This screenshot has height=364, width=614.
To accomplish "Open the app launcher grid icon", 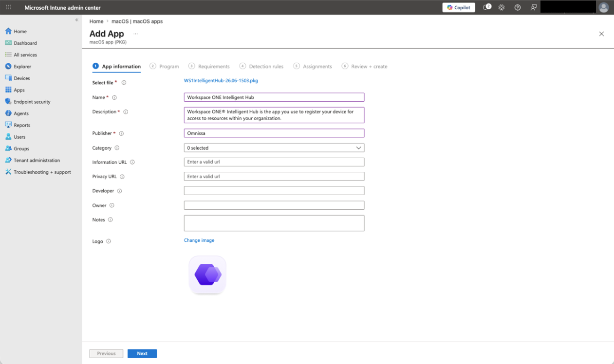I will tap(8, 7).
